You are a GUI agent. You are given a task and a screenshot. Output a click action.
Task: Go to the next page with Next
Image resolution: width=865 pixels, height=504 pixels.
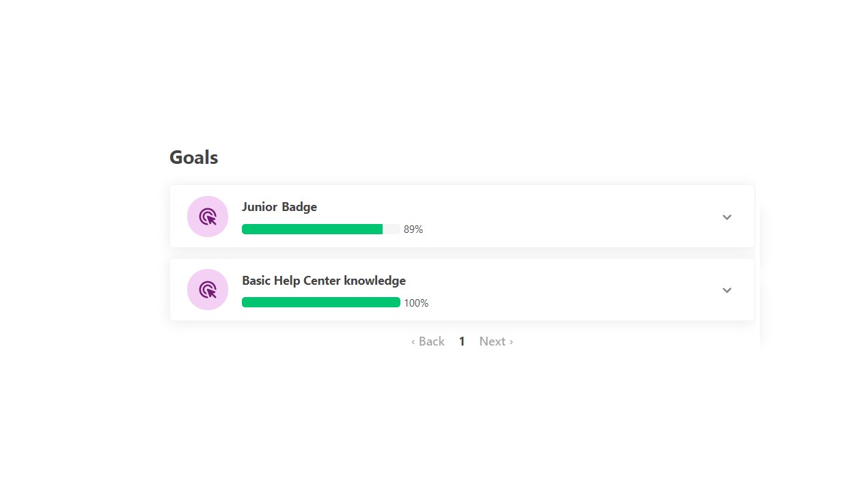point(496,341)
